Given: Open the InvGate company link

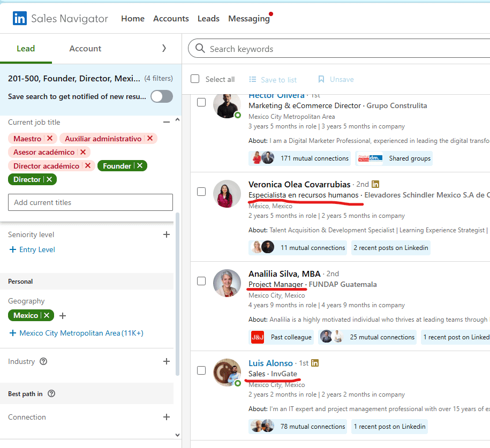Looking at the screenshot, I should pyautogui.click(x=284, y=374).
